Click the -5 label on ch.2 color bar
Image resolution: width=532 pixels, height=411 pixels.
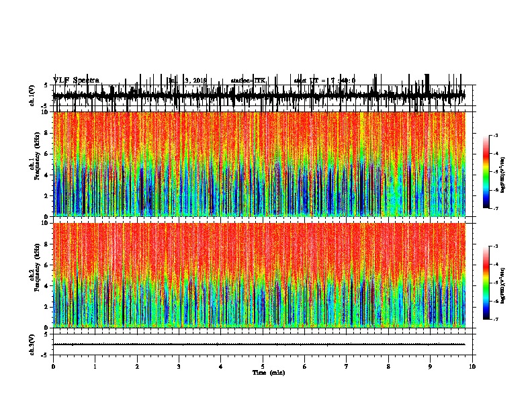pyautogui.click(x=495, y=283)
